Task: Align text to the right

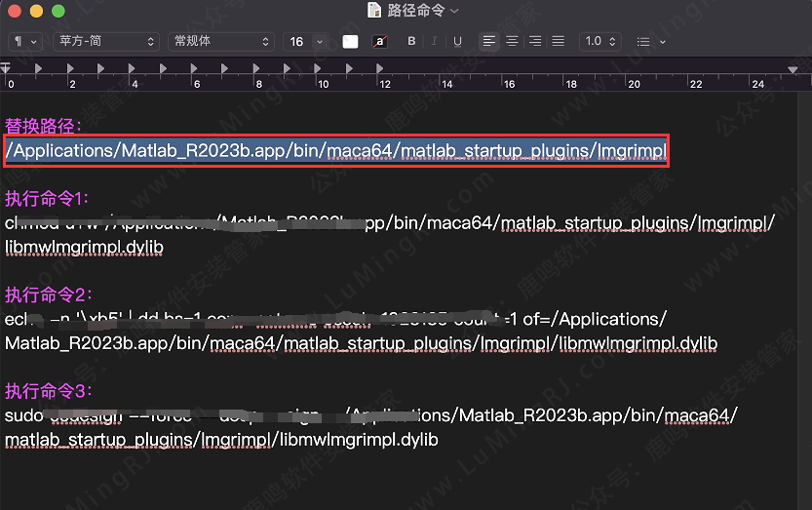Action: [x=534, y=42]
